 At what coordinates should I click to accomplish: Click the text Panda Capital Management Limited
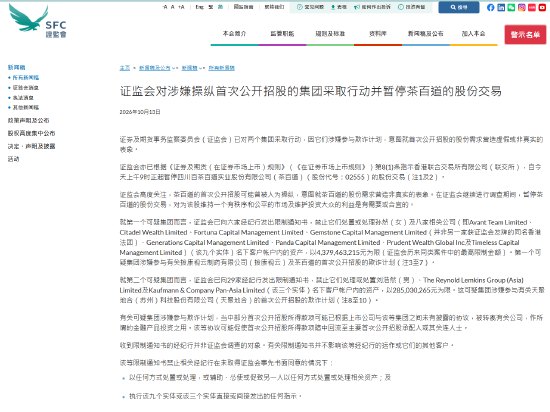pyautogui.click(x=328, y=243)
